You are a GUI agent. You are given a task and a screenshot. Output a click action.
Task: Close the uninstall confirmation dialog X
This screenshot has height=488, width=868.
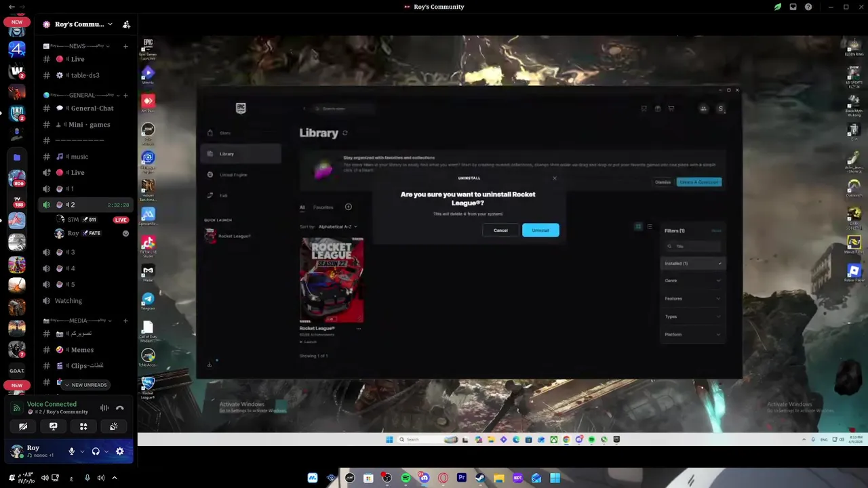point(555,178)
